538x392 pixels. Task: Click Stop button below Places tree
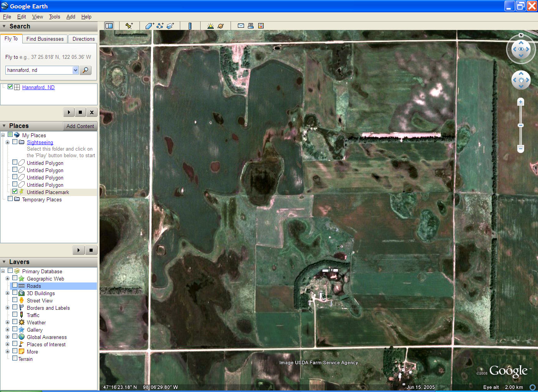coord(91,250)
